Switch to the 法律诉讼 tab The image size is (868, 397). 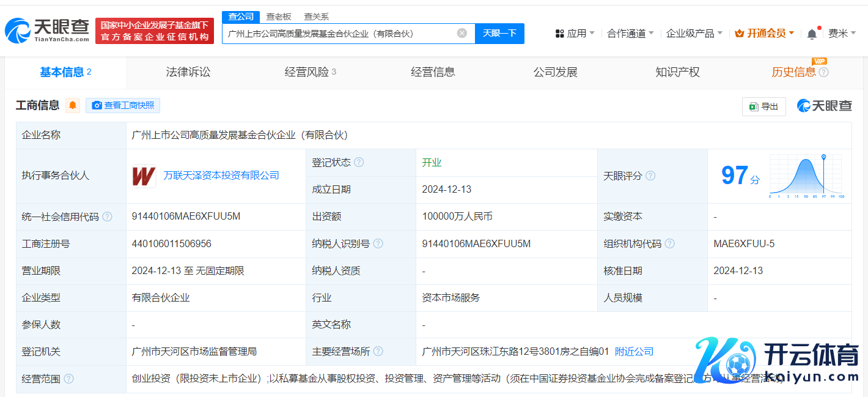point(188,72)
